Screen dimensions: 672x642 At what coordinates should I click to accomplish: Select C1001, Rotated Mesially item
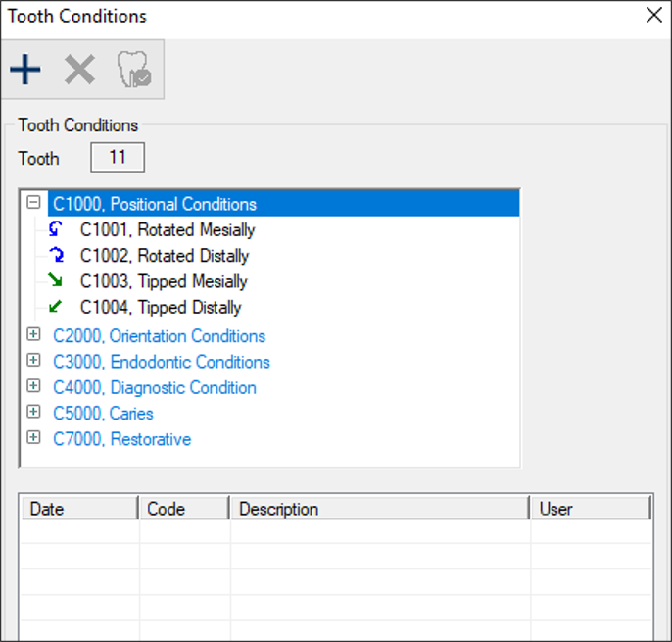pyautogui.click(x=167, y=230)
